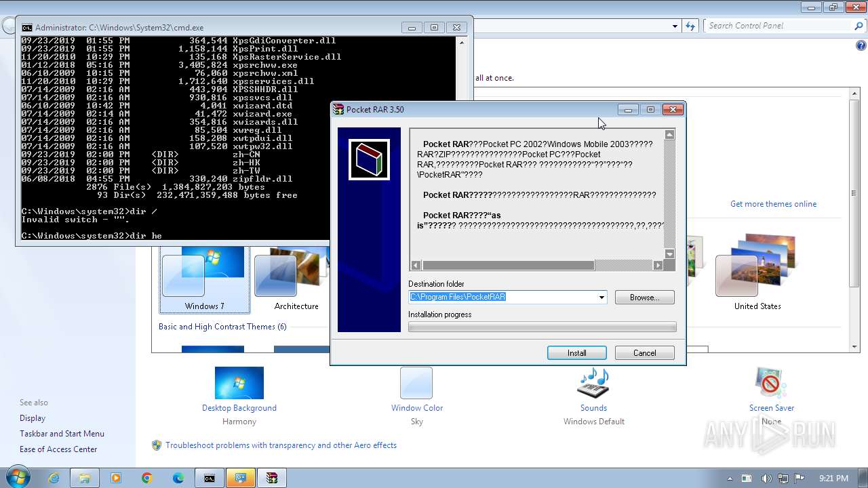Switch to Personalization Control Panel taskbar button
The width and height of the screenshot is (868, 488).
point(241,478)
